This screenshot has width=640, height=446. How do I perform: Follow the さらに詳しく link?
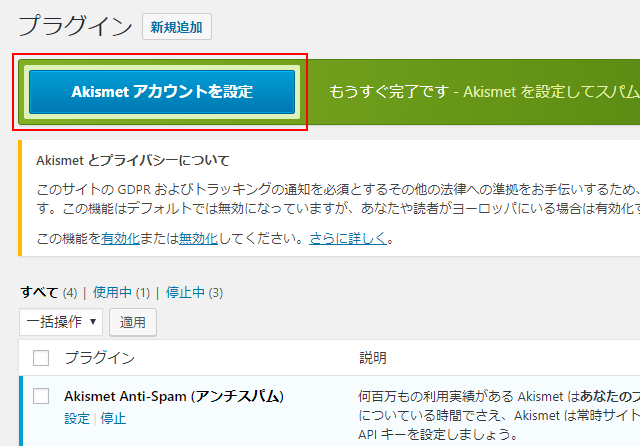pos(348,238)
